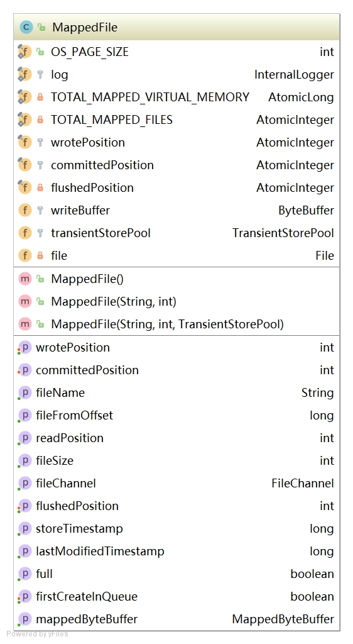Screen dimensions: 353x644
Task: Click the method icon beside MappedFile() constructor
Action: 25,279
